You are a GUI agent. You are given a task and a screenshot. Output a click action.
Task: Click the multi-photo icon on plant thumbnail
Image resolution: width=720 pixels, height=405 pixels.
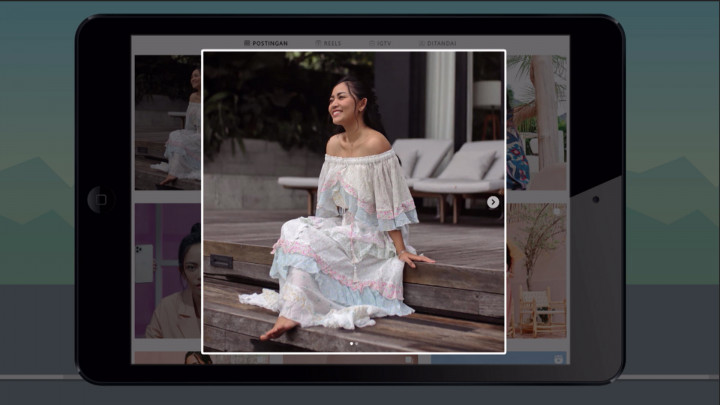point(558,212)
